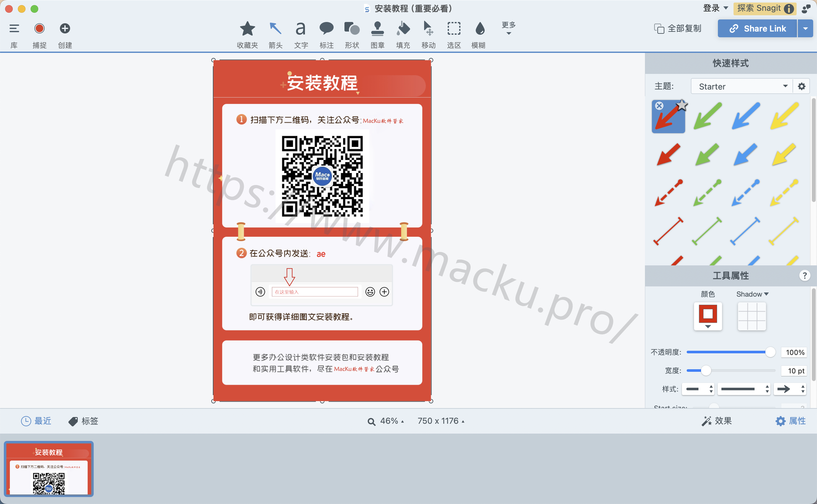817x504 pixels.
Task: Choose the red thin measurement line style
Action: [x=668, y=231]
